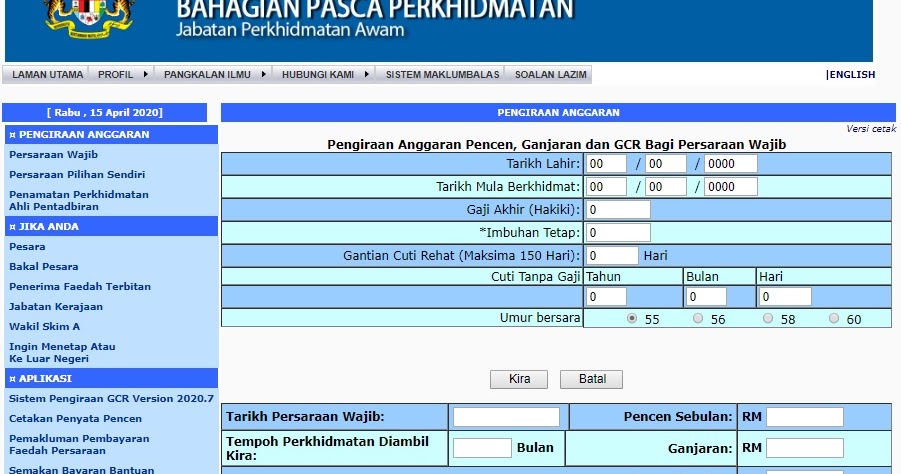Open Persaraan Pilihan Sendiri link

point(77,174)
